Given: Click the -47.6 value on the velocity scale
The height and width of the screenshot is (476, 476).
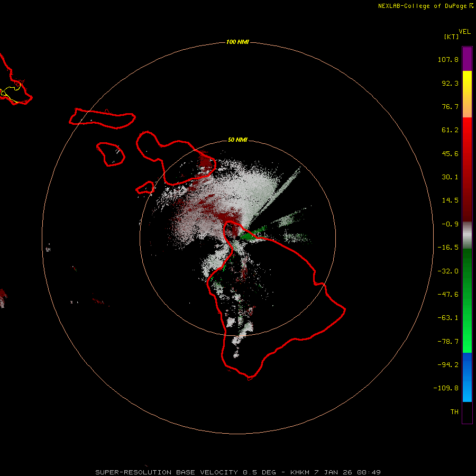Looking at the screenshot, I should click(448, 295).
